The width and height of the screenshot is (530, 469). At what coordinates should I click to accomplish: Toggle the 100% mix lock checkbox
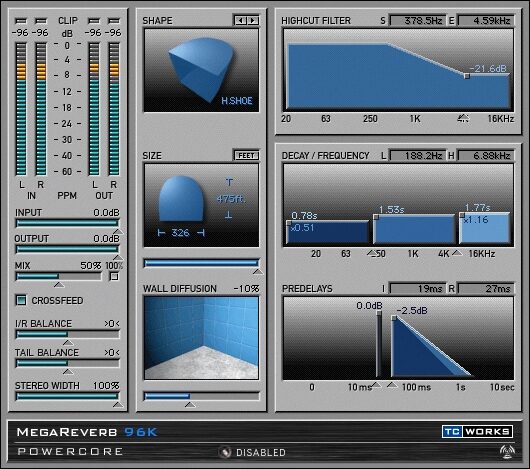pyautogui.click(x=114, y=277)
